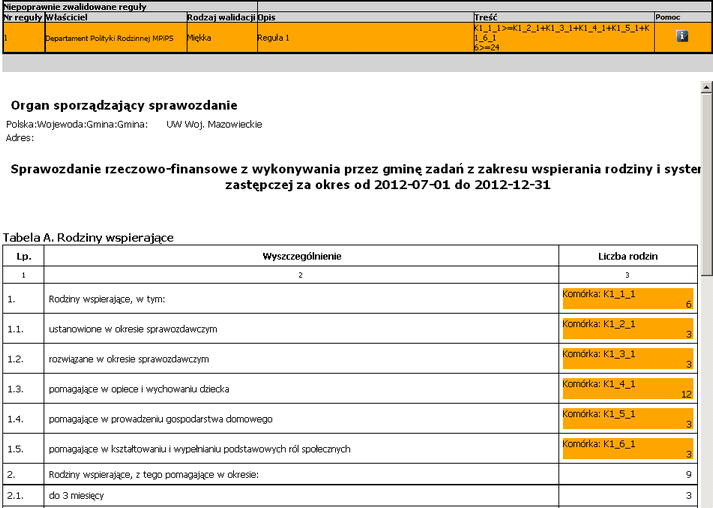Image resolution: width=713 pixels, height=508 pixels.
Task: Click the scrollbar up arrow of the report
Action: point(706,89)
